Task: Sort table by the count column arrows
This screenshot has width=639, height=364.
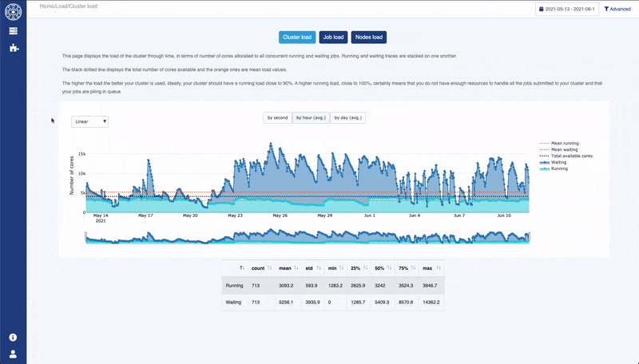Action: (x=270, y=268)
